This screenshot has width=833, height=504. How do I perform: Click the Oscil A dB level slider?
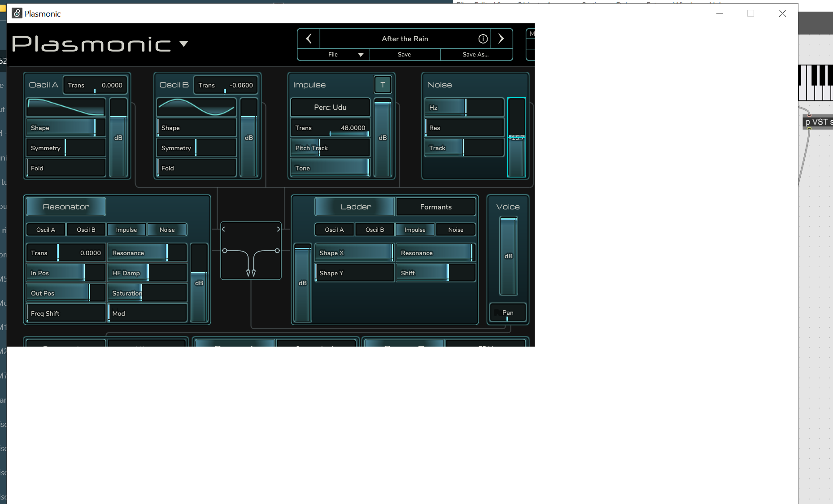(118, 138)
